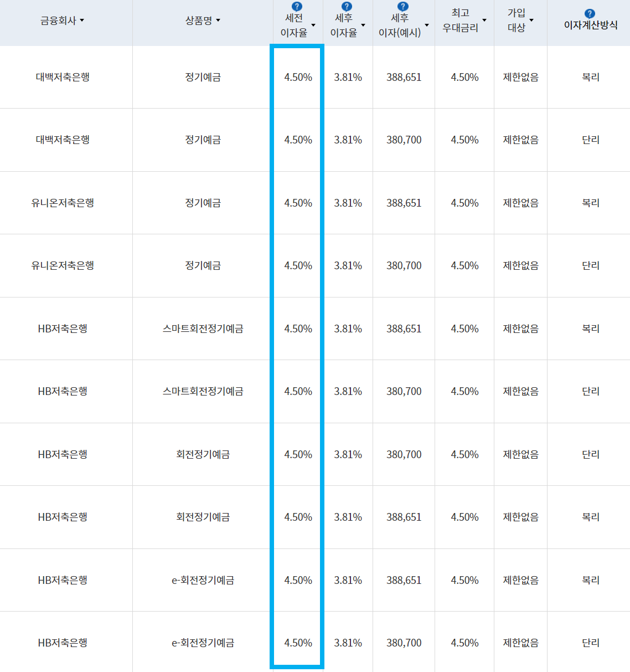Click 3.81% 세후 이자율 in 대백저축은행 복리 row
The width and height of the screenshot is (630, 672).
coord(348,77)
